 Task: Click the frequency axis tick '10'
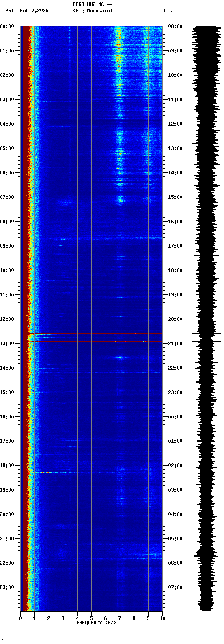click(x=162, y=618)
